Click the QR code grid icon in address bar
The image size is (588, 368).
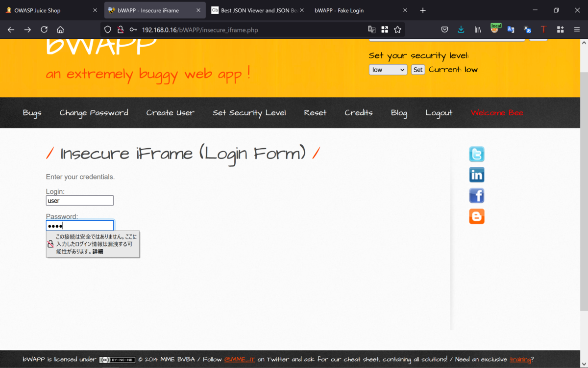pyautogui.click(x=385, y=30)
